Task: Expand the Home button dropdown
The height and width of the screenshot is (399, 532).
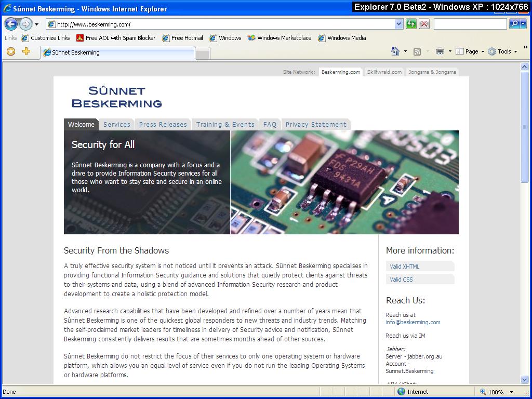Action: [405, 51]
